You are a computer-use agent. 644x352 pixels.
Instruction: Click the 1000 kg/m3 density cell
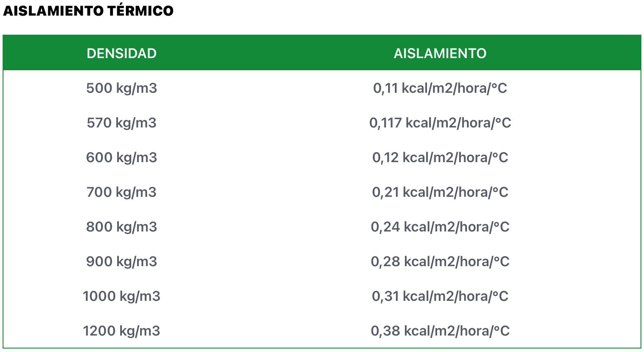122,297
